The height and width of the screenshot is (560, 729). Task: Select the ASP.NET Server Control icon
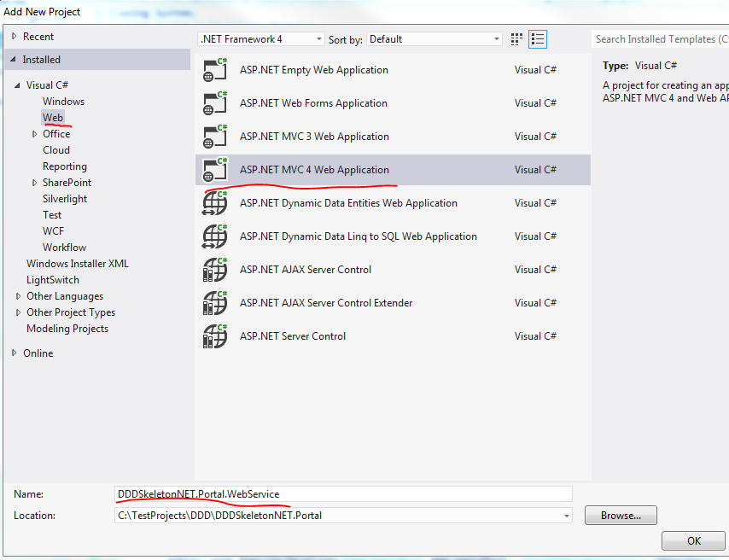pyautogui.click(x=215, y=336)
